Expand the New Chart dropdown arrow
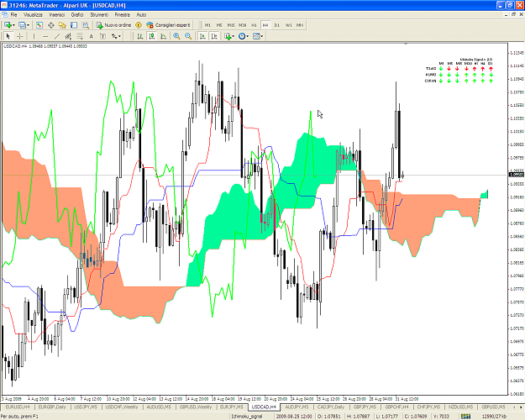 [x=13, y=25]
